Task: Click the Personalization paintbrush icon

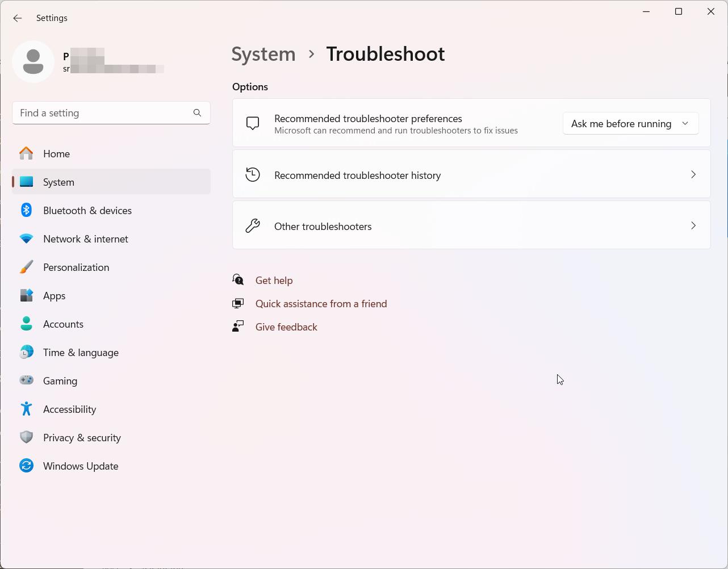Action: [26, 267]
